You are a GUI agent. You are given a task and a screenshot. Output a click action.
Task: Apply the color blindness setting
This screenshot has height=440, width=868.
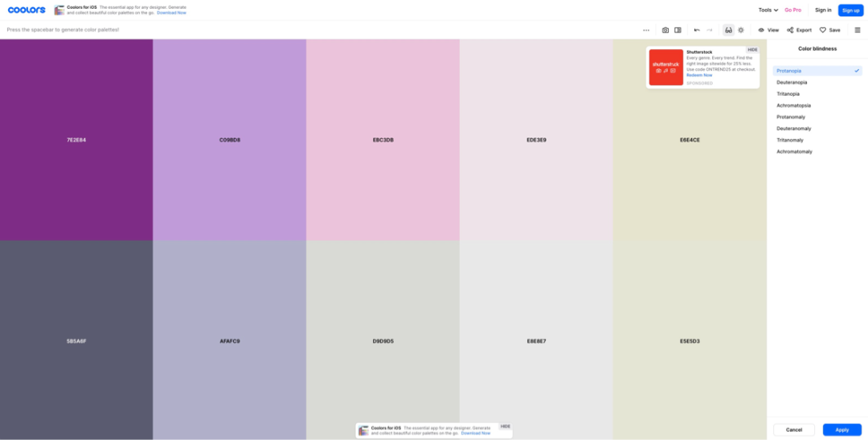(842, 430)
